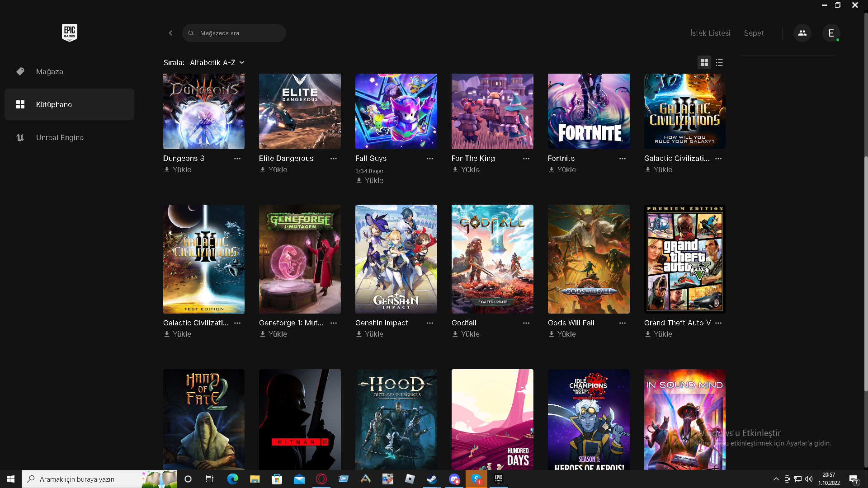Open Sepet cart link
The image size is (868, 488).
coord(754,33)
